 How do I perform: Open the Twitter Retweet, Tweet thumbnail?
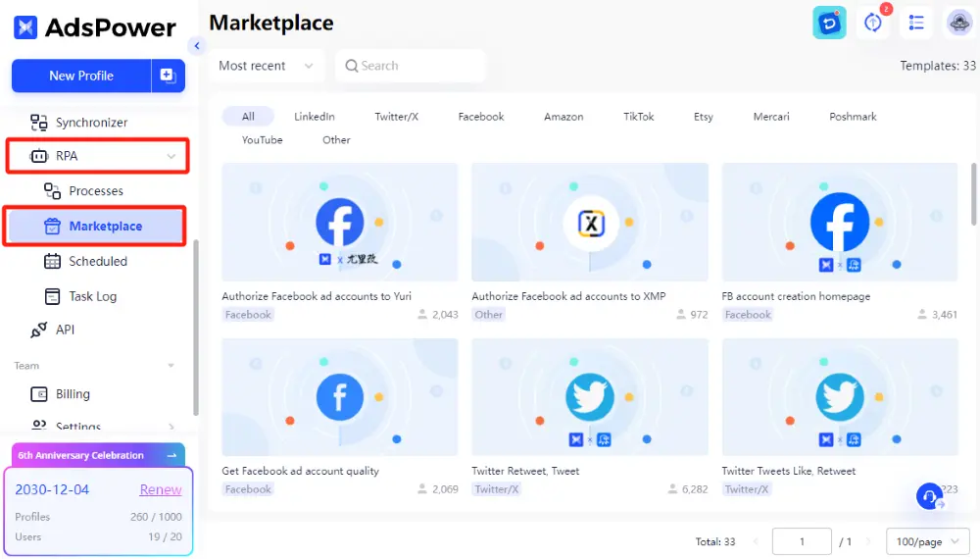(590, 397)
